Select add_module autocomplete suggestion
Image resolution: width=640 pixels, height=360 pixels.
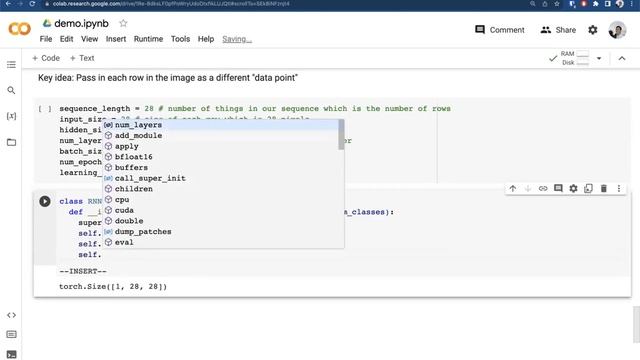pyautogui.click(x=220, y=136)
